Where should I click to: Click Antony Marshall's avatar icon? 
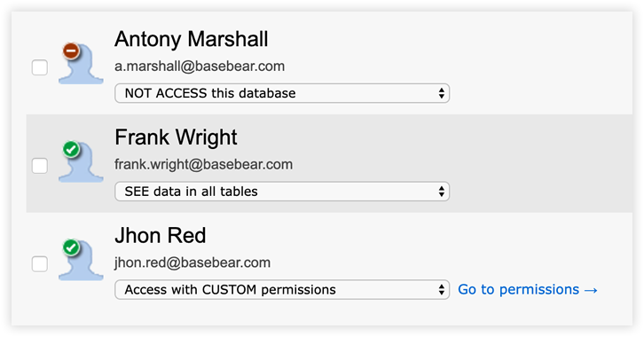click(81, 64)
